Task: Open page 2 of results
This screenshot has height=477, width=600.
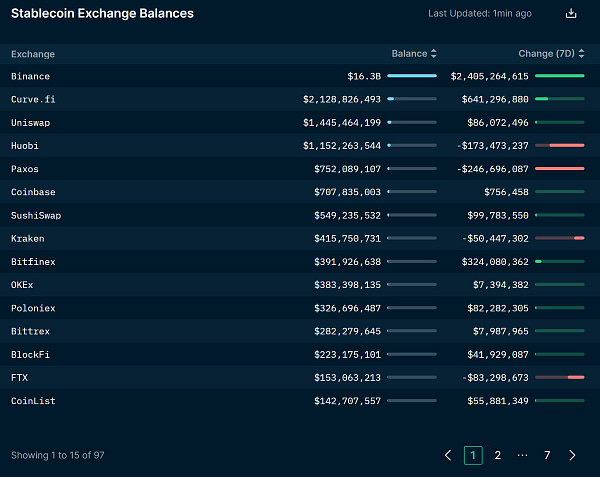Action: click(x=497, y=455)
